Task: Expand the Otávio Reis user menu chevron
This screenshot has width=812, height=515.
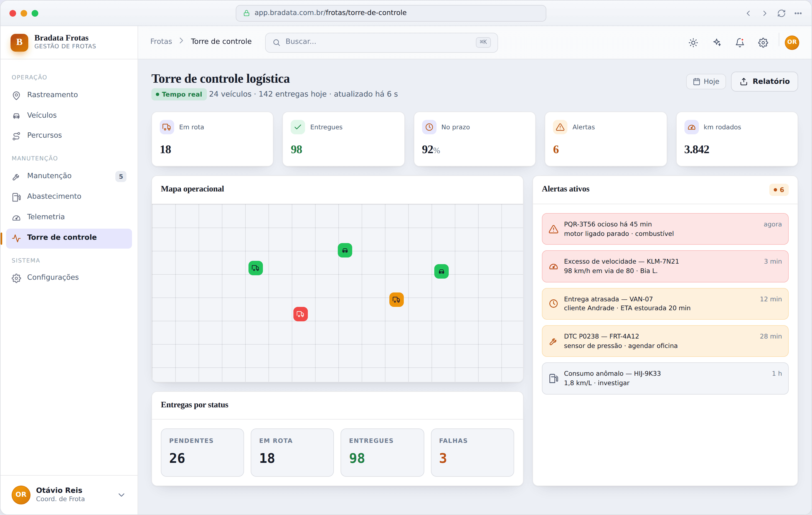Action: click(x=121, y=495)
